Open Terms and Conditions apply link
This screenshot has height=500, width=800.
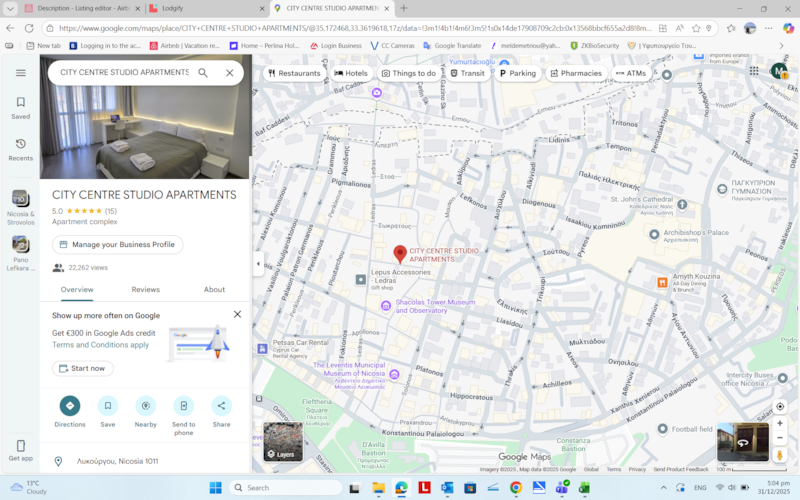click(x=101, y=345)
